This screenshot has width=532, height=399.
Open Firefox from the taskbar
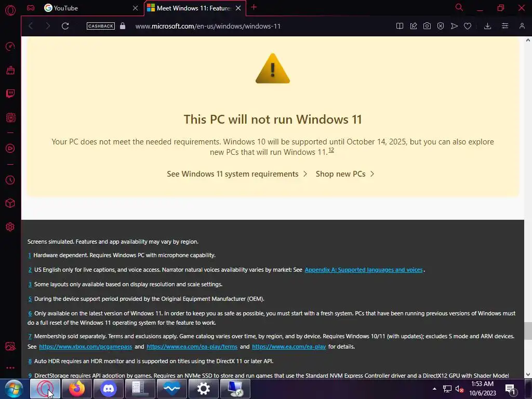tap(77, 389)
